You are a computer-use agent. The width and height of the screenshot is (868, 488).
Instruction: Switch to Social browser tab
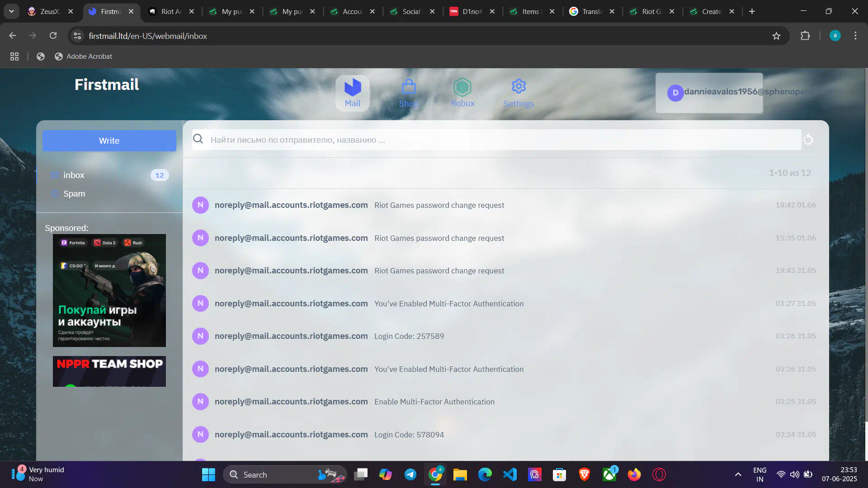[411, 11]
